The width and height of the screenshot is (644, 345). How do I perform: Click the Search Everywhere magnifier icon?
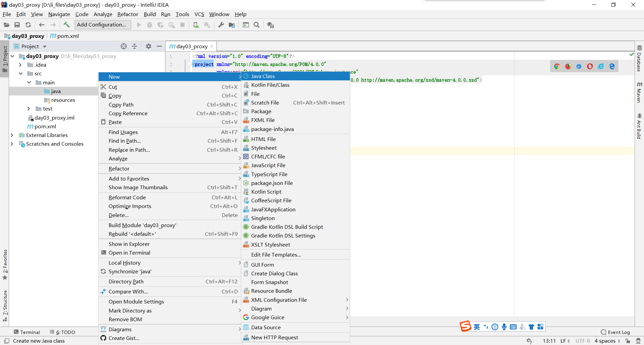point(257,25)
